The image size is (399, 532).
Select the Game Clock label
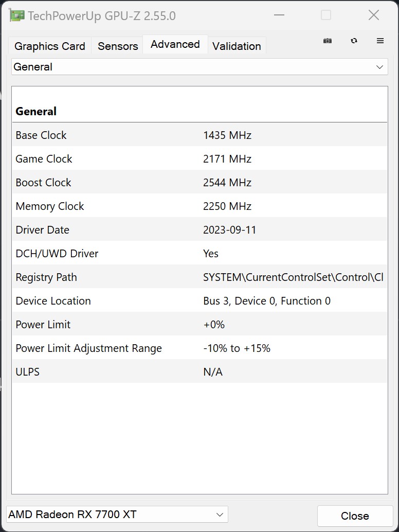[x=44, y=159]
